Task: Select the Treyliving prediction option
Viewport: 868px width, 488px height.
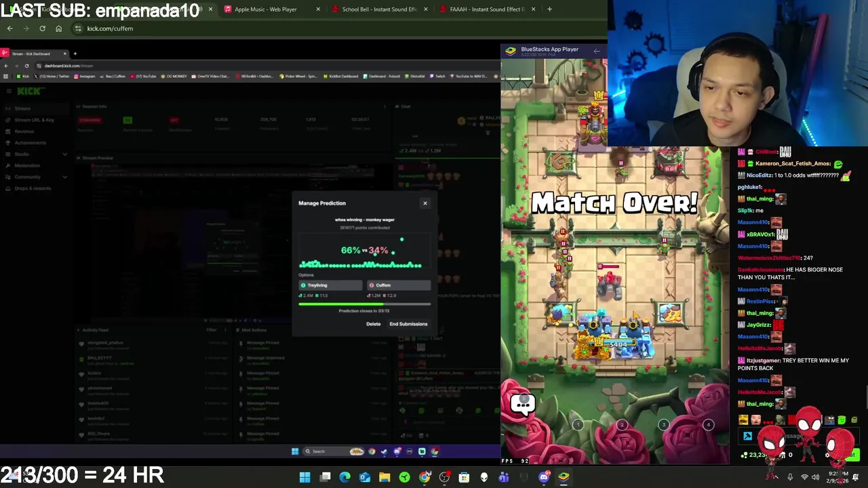Action: pos(330,285)
